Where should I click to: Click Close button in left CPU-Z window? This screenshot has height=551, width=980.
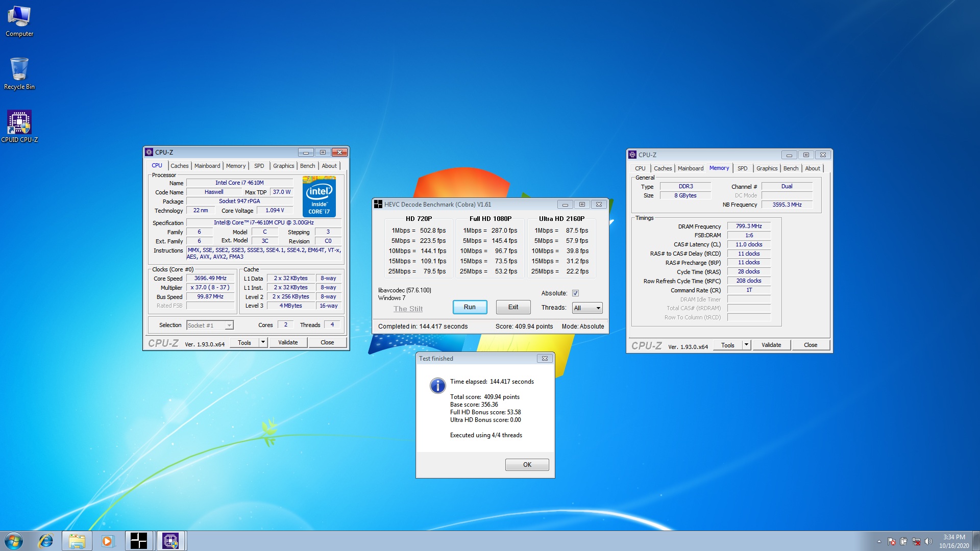(x=327, y=342)
